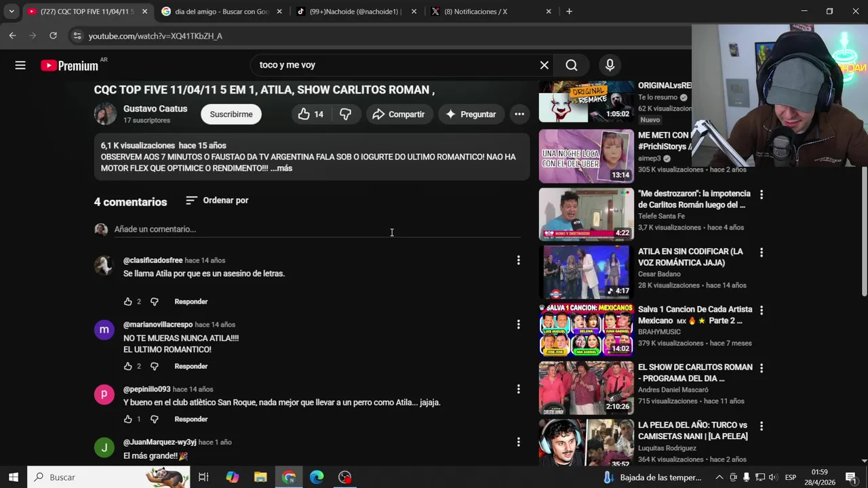Play ATILA EN SIN CODIFICAR 4:17 thumbnail
Viewport: 868px width, 488px height.
pyautogui.click(x=587, y=272)
